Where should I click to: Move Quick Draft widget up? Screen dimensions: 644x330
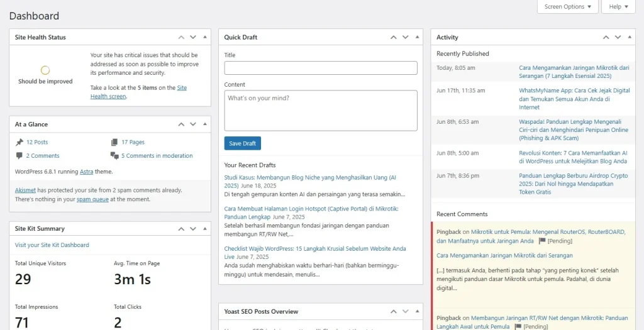(394, 37)
